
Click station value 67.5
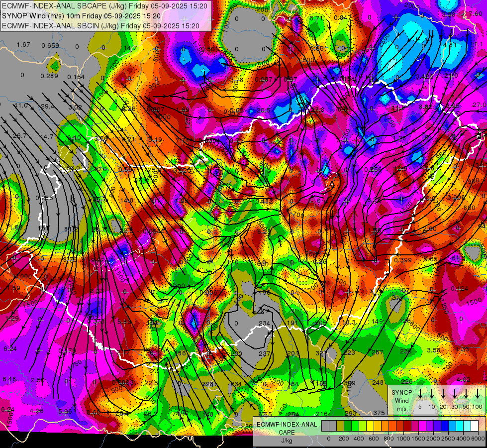265,415
